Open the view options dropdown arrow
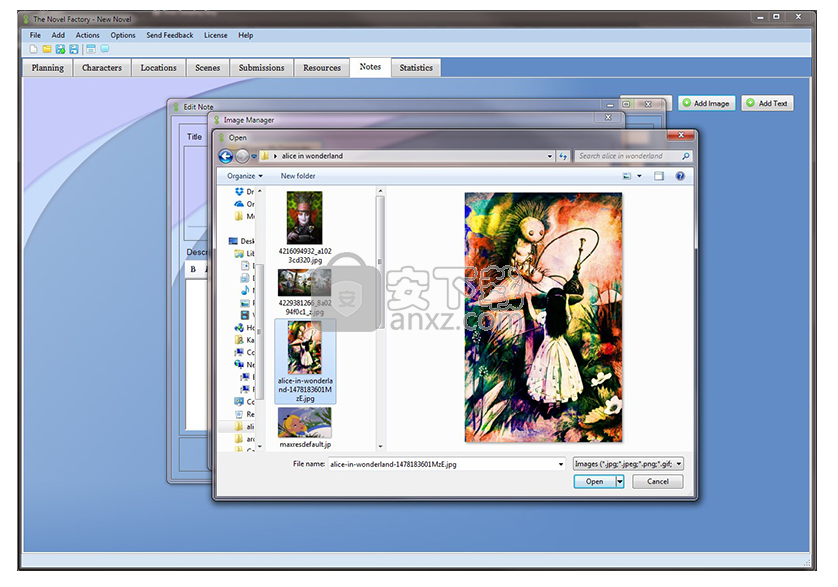Screen dimensions: 838x587 [639, 176]
